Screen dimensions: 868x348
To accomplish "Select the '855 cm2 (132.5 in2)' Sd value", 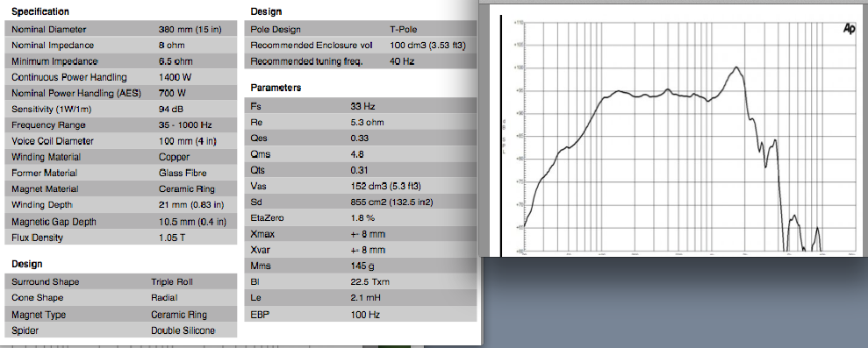I will click(391, 202).
